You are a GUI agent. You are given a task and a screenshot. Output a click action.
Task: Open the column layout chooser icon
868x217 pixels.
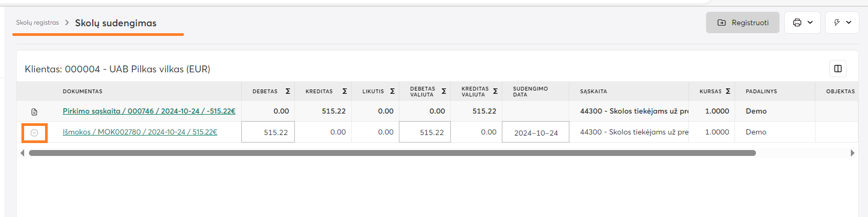click(837, 69)
